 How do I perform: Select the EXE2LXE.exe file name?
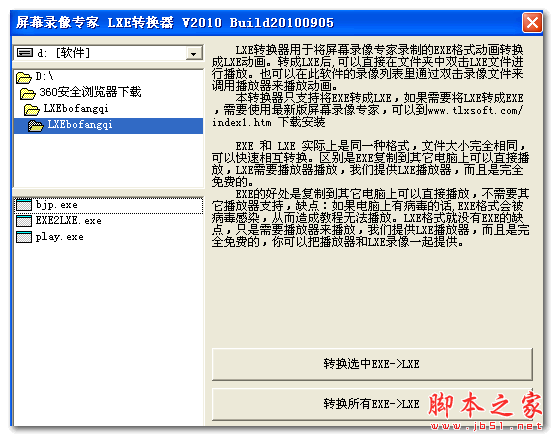69,221
